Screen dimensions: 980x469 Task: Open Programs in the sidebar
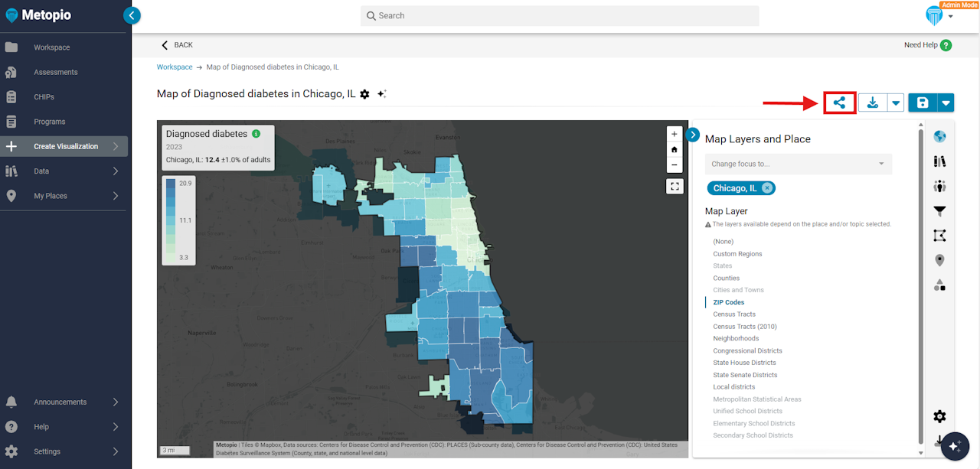(49, 122)
